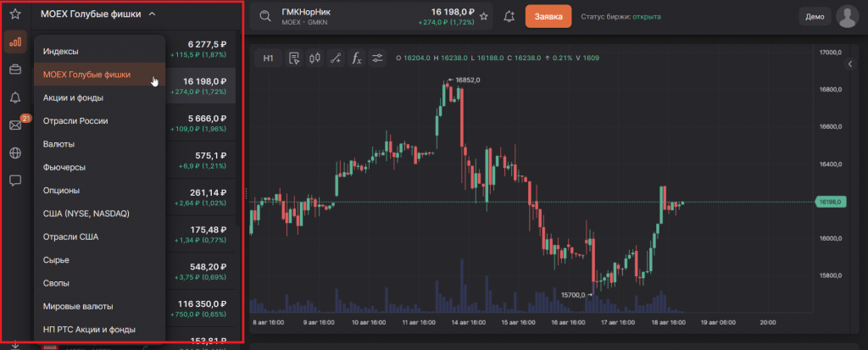
Task: Open the globe news icon
Action: click(15, 153)
